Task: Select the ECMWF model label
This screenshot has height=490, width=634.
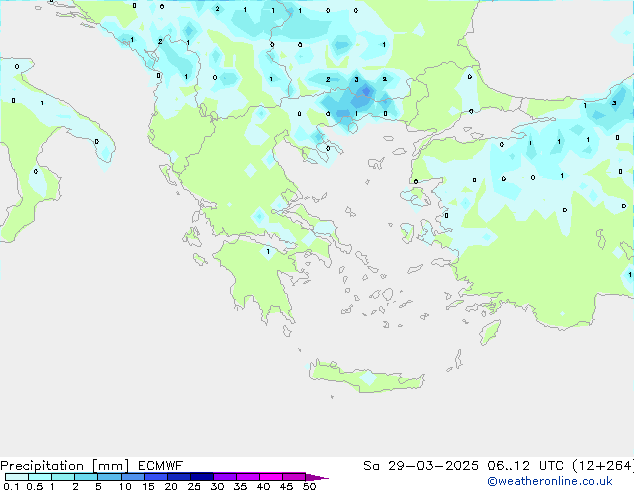Action: [160, 466]
